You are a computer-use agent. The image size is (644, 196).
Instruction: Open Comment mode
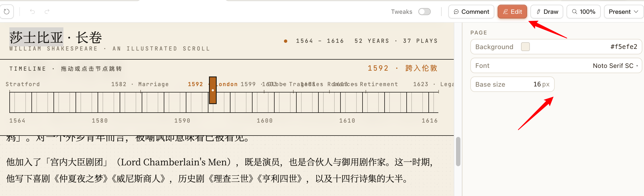coord(471,12)
